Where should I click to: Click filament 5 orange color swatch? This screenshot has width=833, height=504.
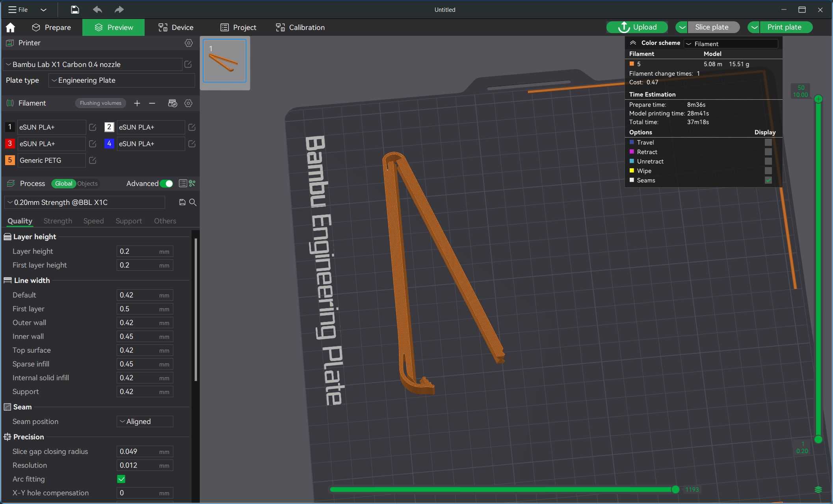click(x=10, y=160)
